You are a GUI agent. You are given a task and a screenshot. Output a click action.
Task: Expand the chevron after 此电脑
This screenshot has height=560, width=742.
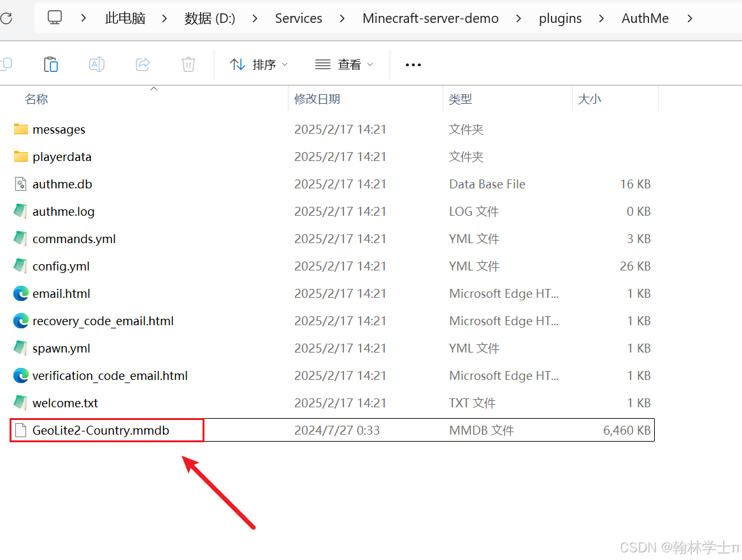[164, 18]
